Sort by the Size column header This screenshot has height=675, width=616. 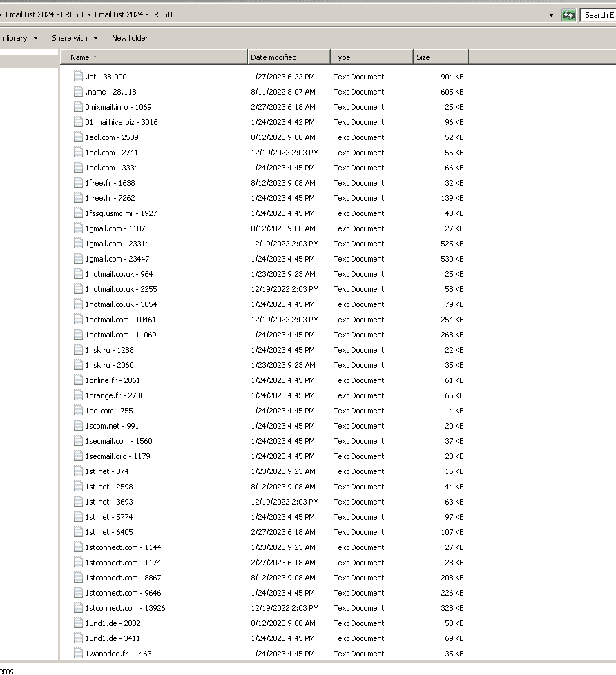coord(441,57)
